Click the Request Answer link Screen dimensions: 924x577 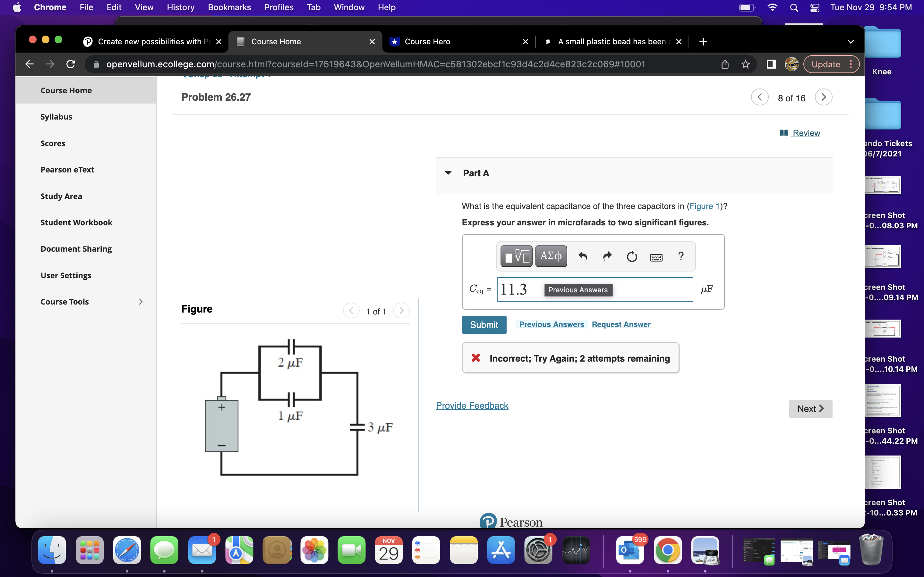pos(621,324)
